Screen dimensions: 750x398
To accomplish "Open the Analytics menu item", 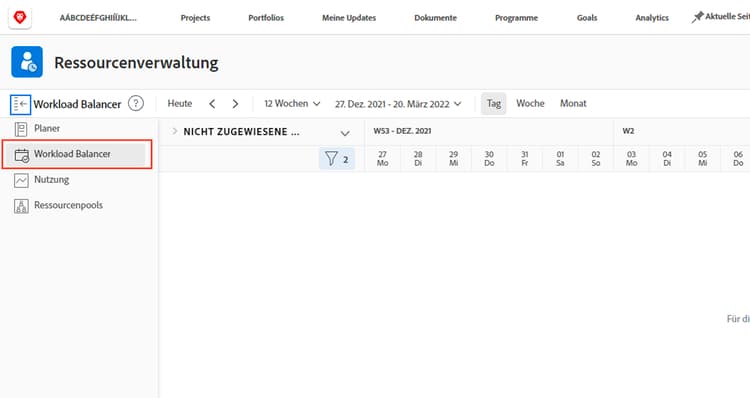I will [652, 18].
